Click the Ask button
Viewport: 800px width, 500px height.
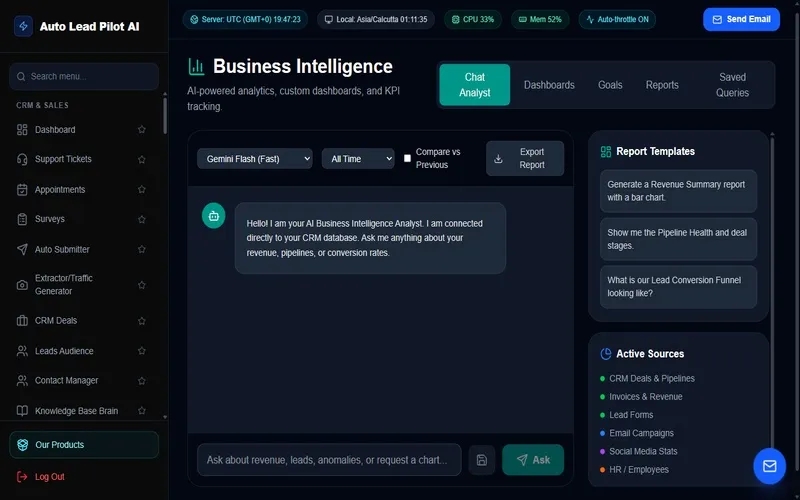(533, 460)
